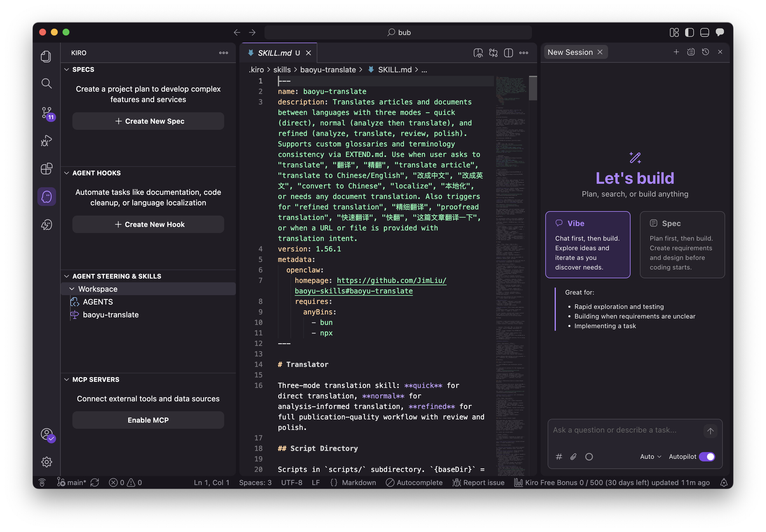Open the Accounts icon in activity bar

tap(47, 435)
